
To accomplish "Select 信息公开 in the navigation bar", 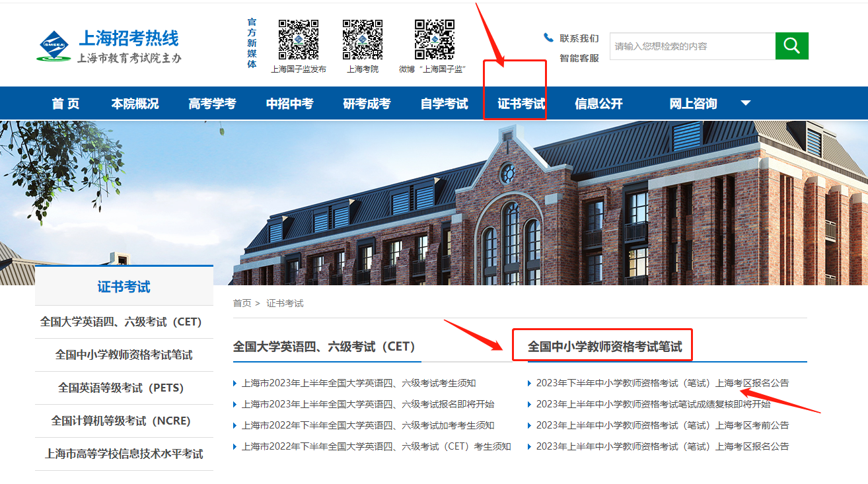I will pyautogui.click(x=598, y=104).
